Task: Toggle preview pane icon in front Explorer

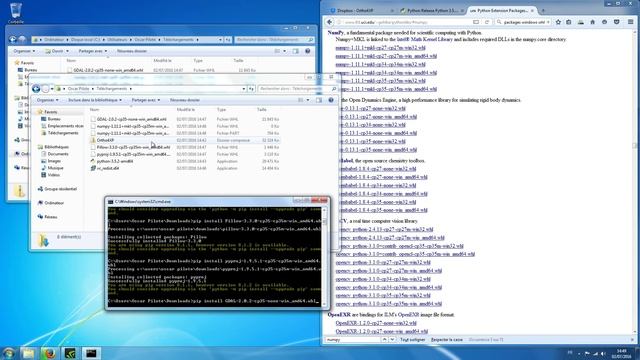Action: click(319, 100)
